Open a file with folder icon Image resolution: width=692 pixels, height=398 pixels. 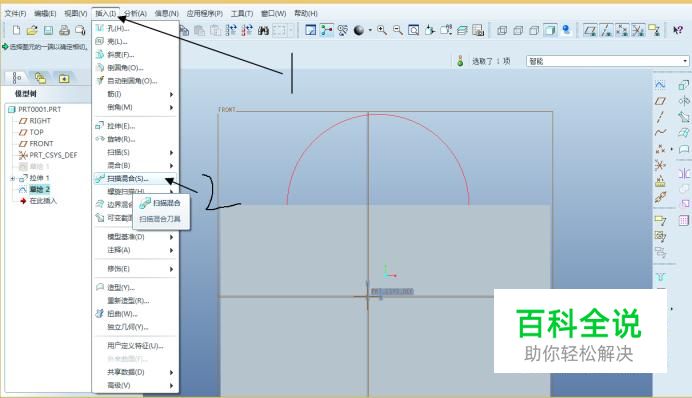(x=32, y=30)
